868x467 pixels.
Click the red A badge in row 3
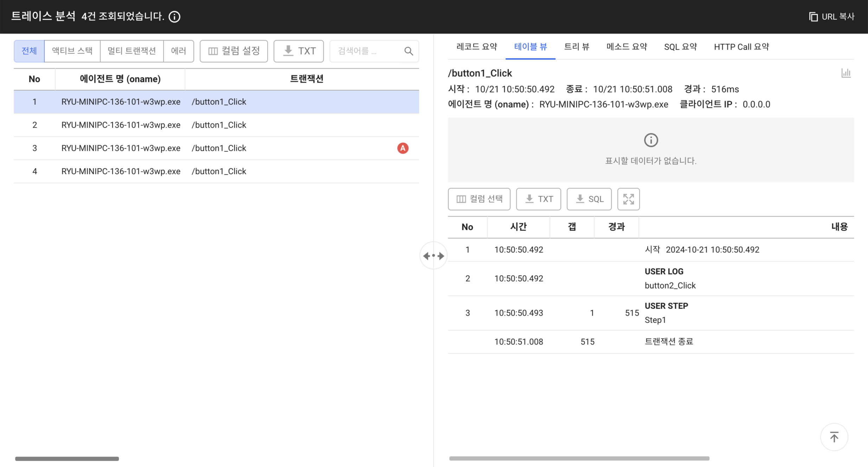[x=403, y=148]
